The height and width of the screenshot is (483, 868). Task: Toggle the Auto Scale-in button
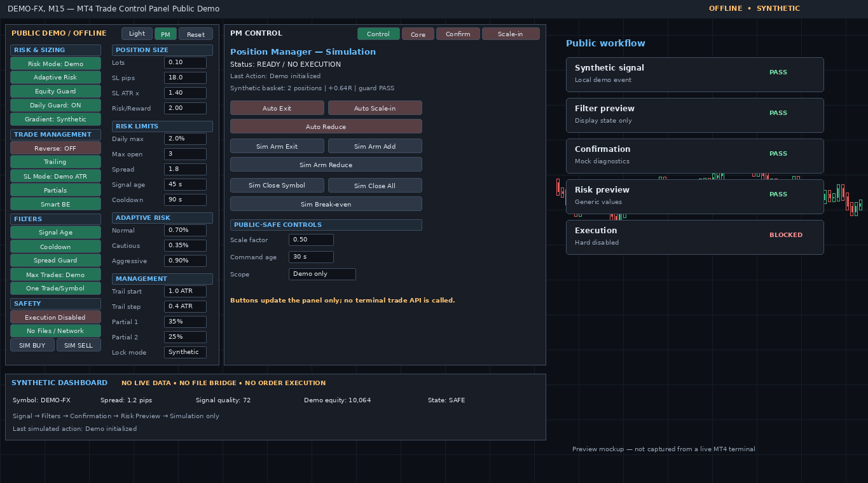[x=375, y=108]
